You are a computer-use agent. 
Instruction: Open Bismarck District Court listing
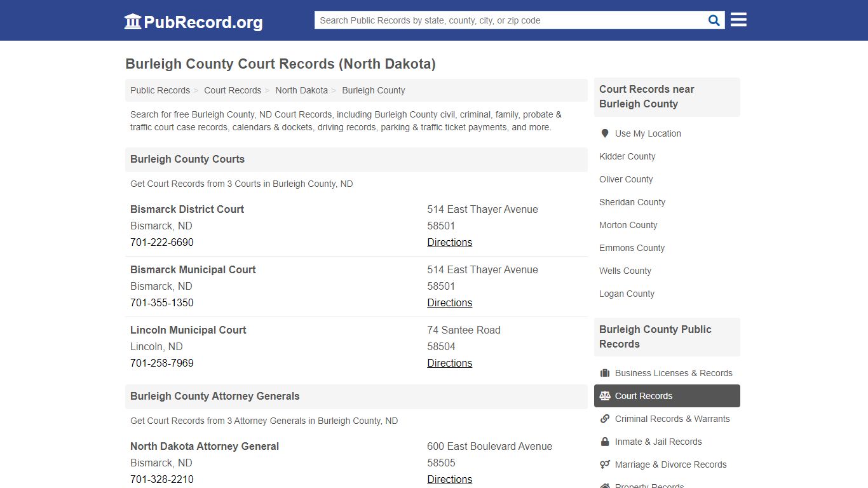coord(187,209)
